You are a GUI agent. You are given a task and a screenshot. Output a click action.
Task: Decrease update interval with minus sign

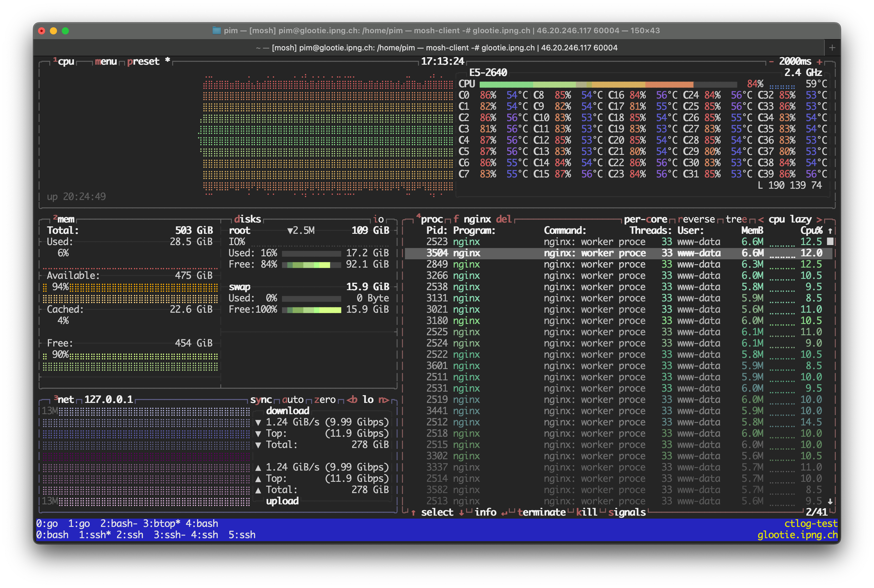click(x=771, y=61)
